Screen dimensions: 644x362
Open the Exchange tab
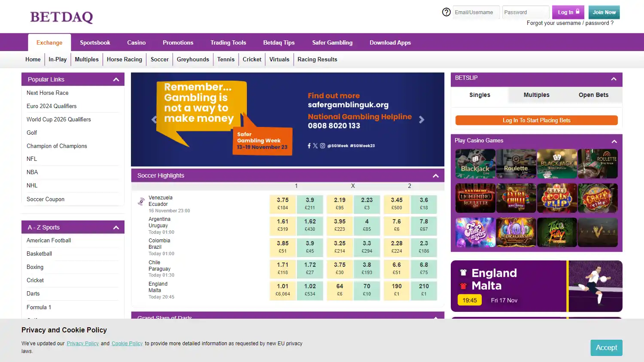(49, 42)
